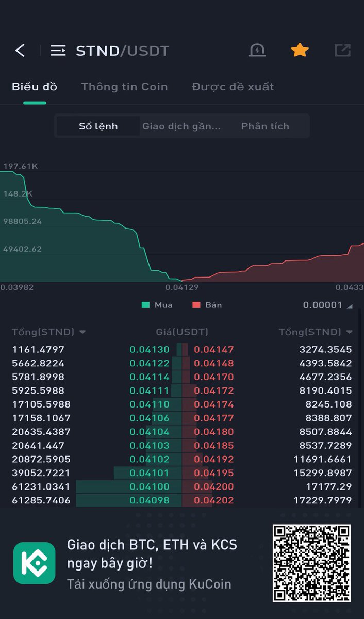
Task: Select bid price 0.04104
Action: pyautogui.click(x=150, y=431)
